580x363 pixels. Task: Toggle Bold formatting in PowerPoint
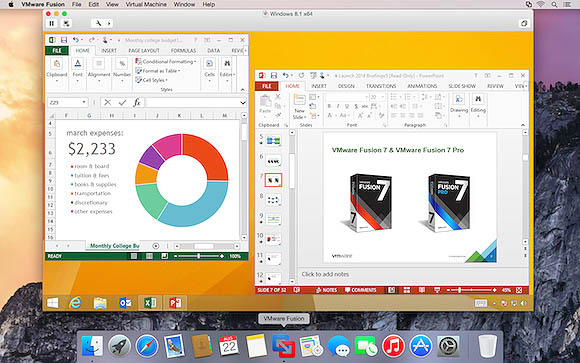point(329,106)
